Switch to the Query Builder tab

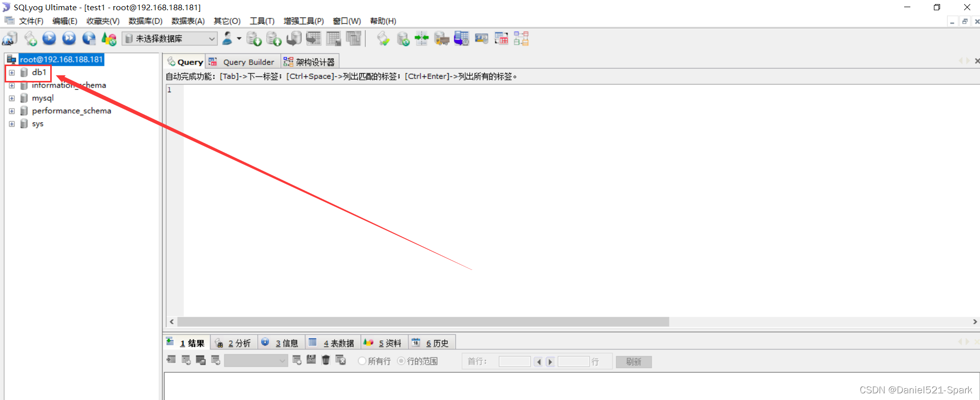[243, 62]
